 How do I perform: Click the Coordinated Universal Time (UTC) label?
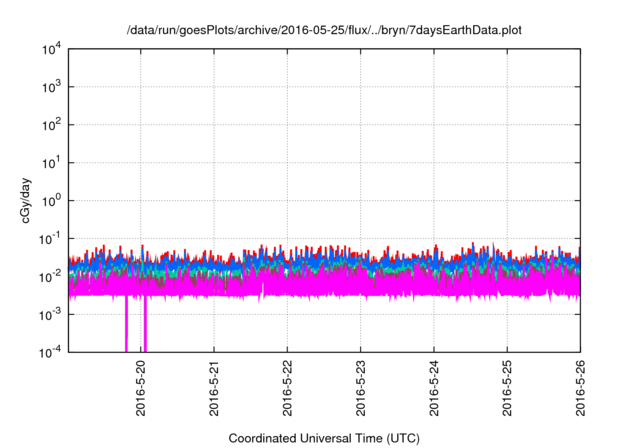324,438
